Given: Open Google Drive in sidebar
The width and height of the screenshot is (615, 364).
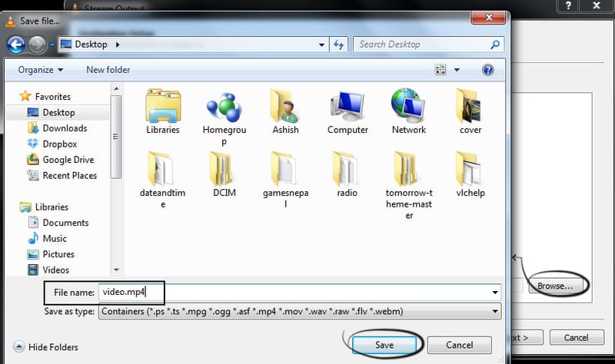Looking at the screenshot, I should tap(61, 160).
